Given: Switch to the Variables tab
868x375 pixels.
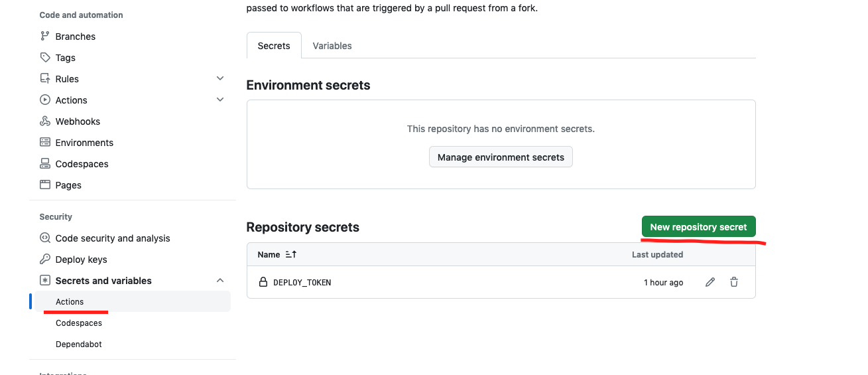Looking at the screenshot, I should (332, 46).
